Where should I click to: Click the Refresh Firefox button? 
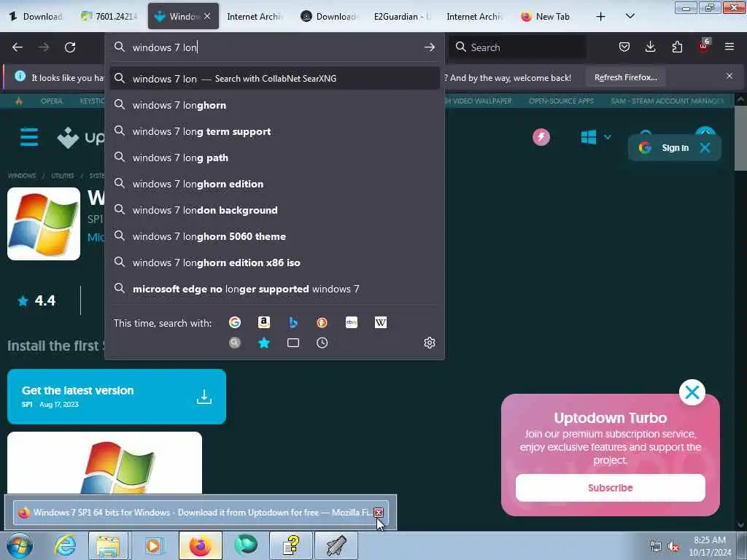point(625,77)
